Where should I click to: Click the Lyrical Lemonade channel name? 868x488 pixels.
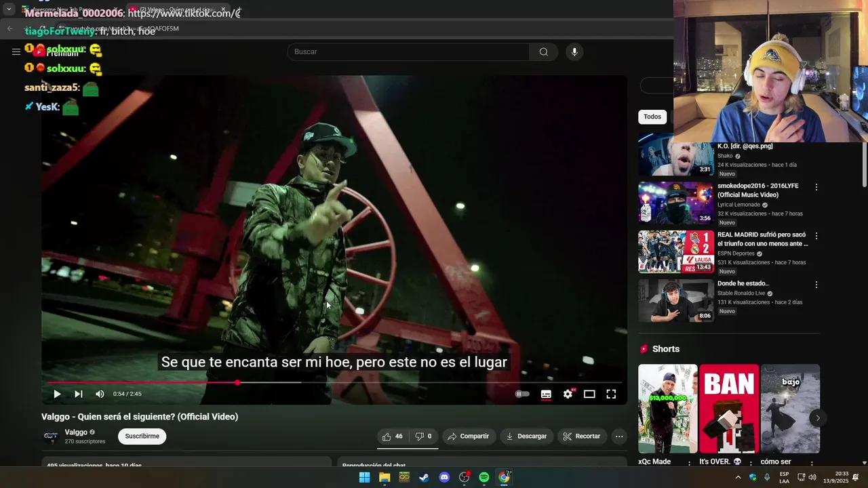pos(738,205)
